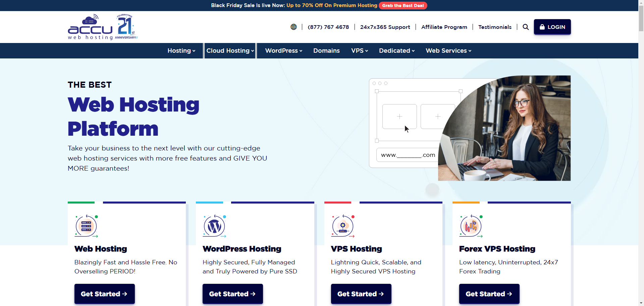The height and width of the screenshot is (306, 644).
Task: Click Get Started under WordPress Hosting
Action: pos(233,294)
